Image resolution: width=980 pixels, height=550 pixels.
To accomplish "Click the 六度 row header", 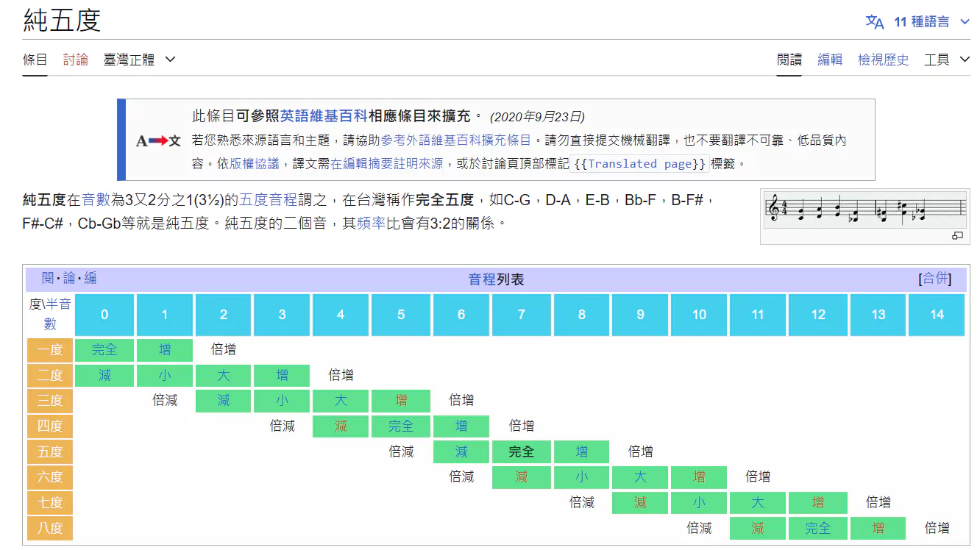I will point(50,477).
